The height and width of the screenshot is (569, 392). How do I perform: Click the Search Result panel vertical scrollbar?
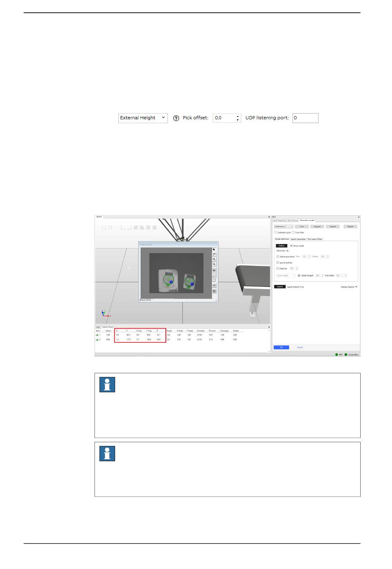point(269,341)
